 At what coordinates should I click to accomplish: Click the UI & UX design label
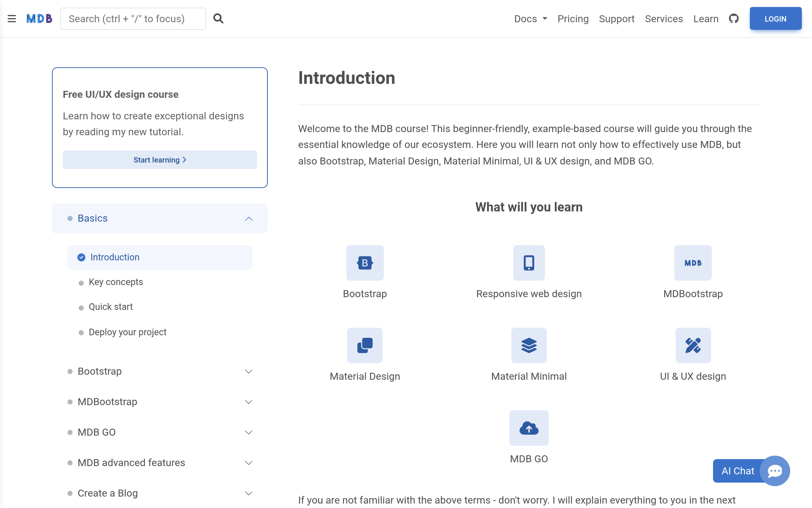tap(693, 376)
